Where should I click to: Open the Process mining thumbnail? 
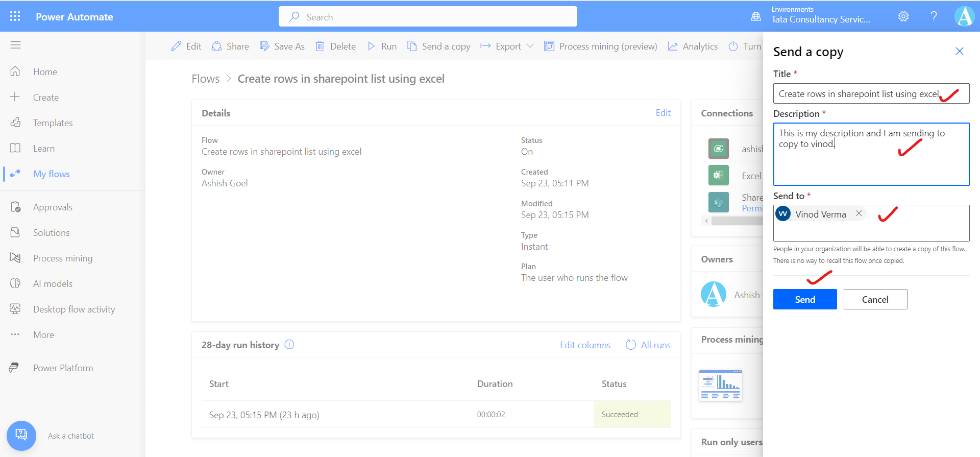click(x=720, y=386)
